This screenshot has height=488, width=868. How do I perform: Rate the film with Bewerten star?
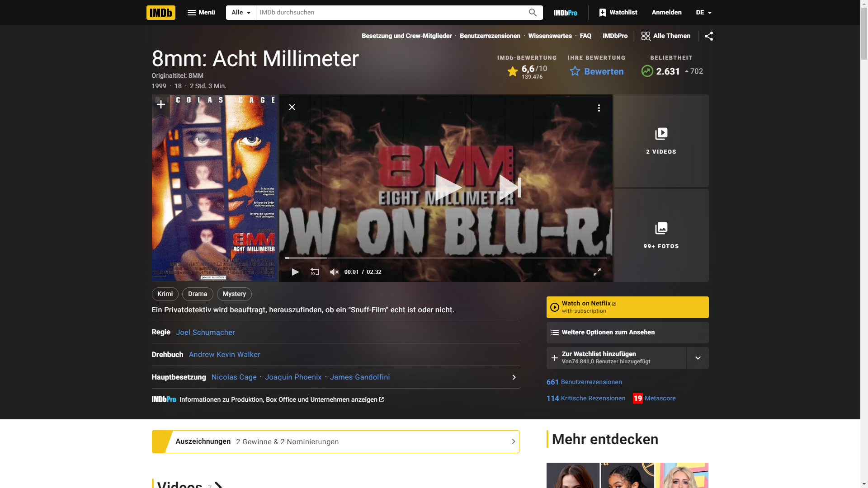596,71
